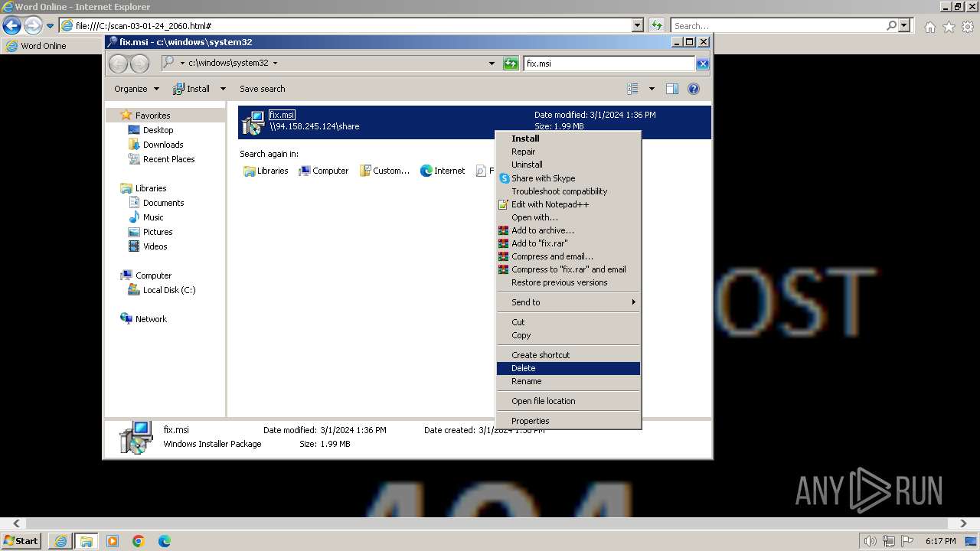Choose Add to archive... option
Screen dimensions: 980x551
(568, 230)
